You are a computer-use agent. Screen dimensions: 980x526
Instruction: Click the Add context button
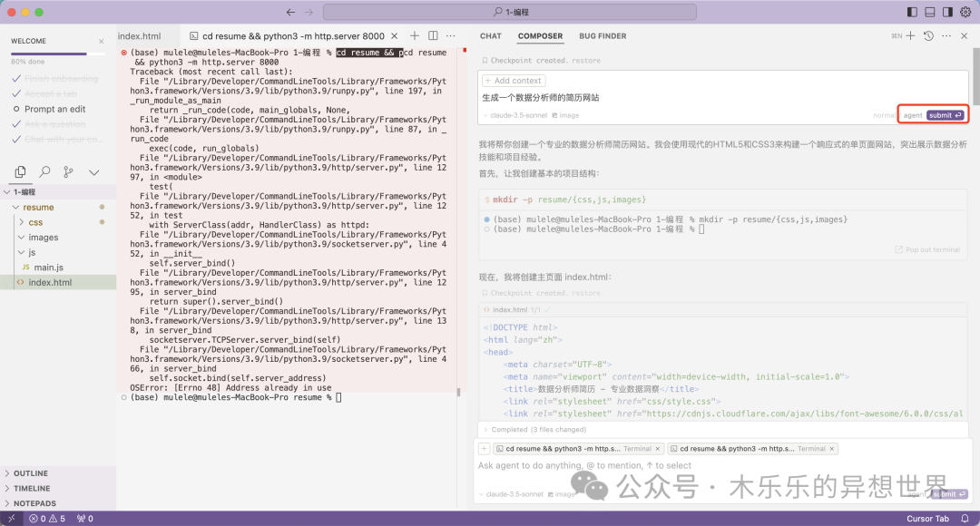click(x=514, y=81)
